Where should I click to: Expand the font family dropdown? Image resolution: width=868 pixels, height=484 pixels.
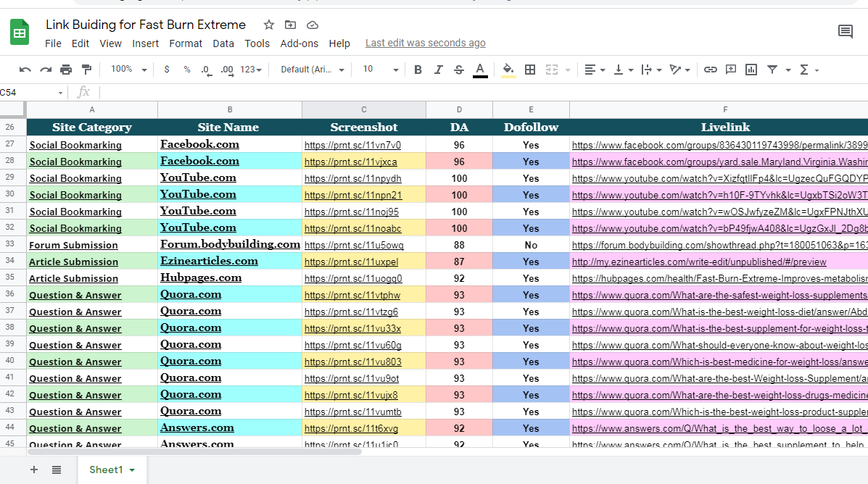313,70
